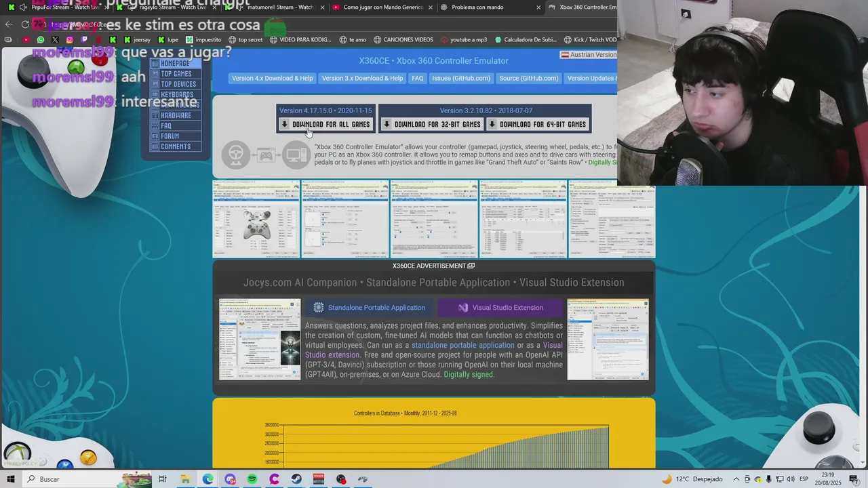This screenshot has width=868, height=488.
Task: Mute the PepuFox Stream tab audio icon
Action: pos(23,7)
